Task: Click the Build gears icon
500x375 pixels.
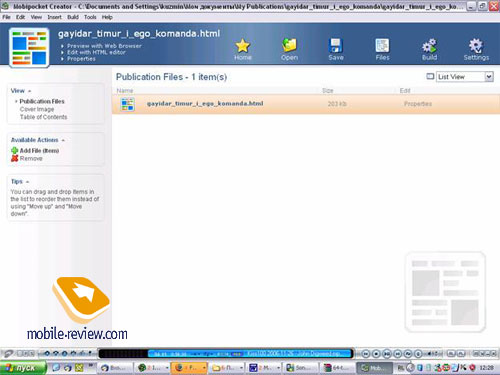Action: click(429, 46)
